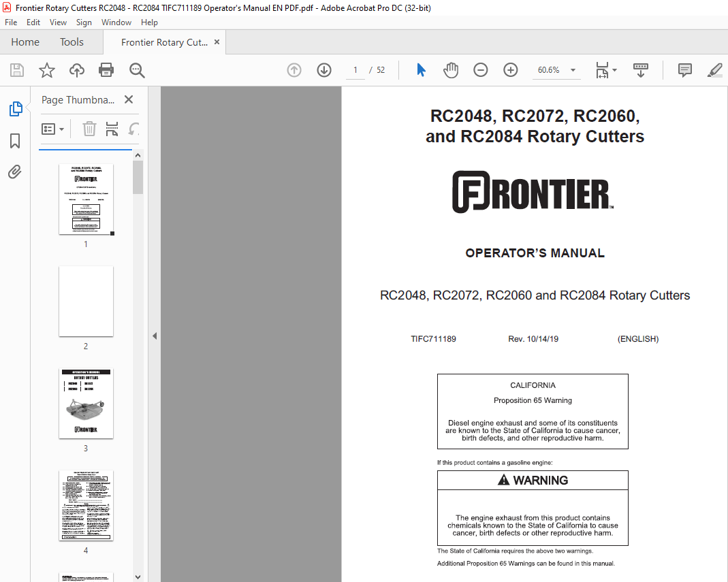Go to previous page arrow

point(294,70)
